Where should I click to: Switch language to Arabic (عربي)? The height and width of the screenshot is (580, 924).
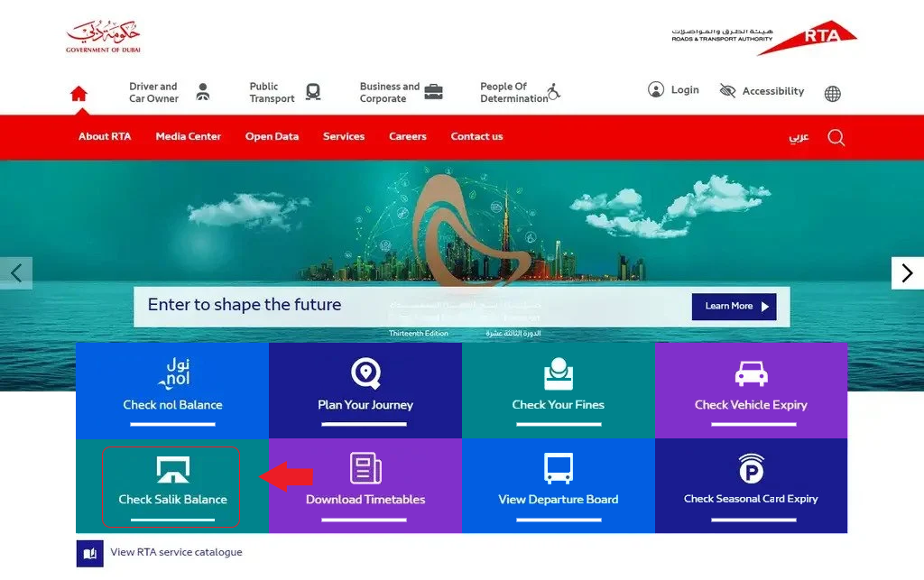[x=799, y=137]
